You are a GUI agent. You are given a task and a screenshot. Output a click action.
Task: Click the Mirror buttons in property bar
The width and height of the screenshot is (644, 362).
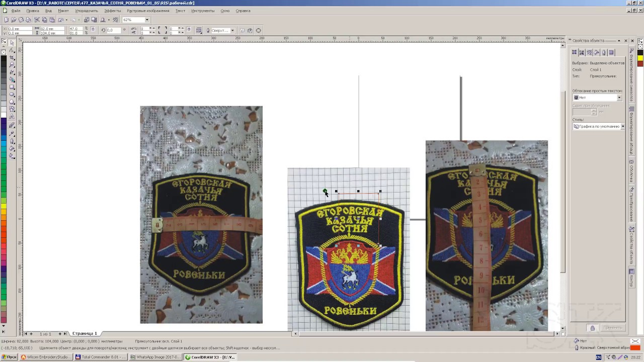click(x=134, y=30)
